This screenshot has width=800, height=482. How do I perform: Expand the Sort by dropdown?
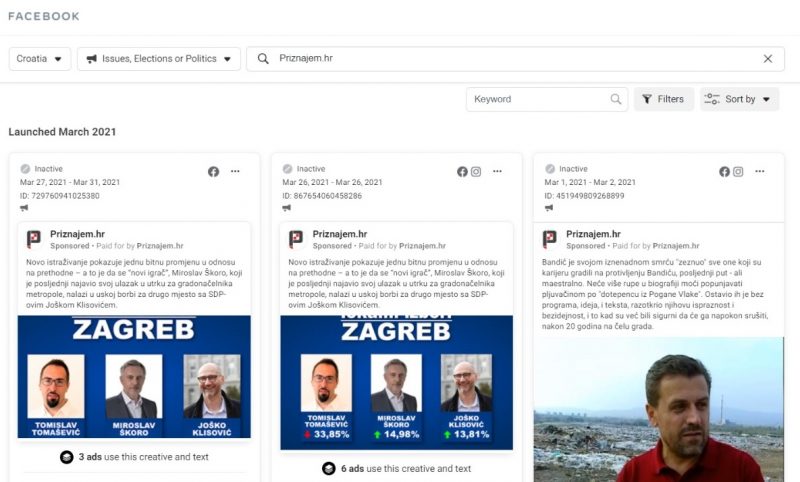tap(739, 99)
